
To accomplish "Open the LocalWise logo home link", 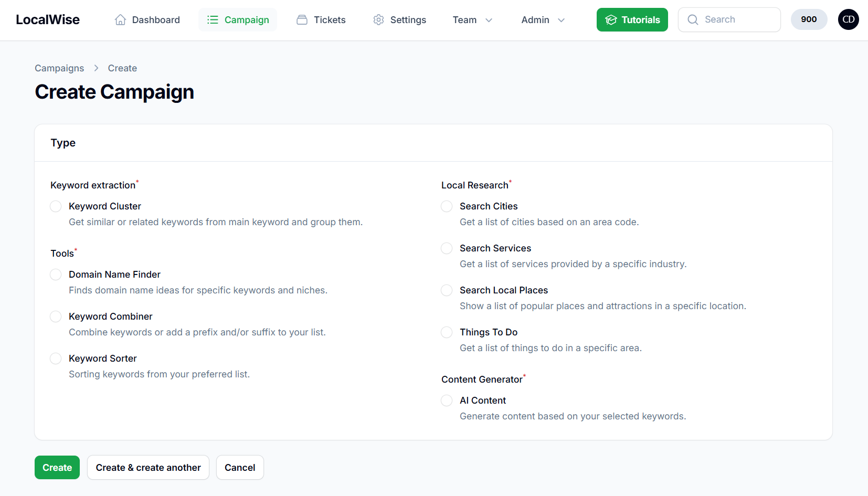I will [x=48, y=19].
